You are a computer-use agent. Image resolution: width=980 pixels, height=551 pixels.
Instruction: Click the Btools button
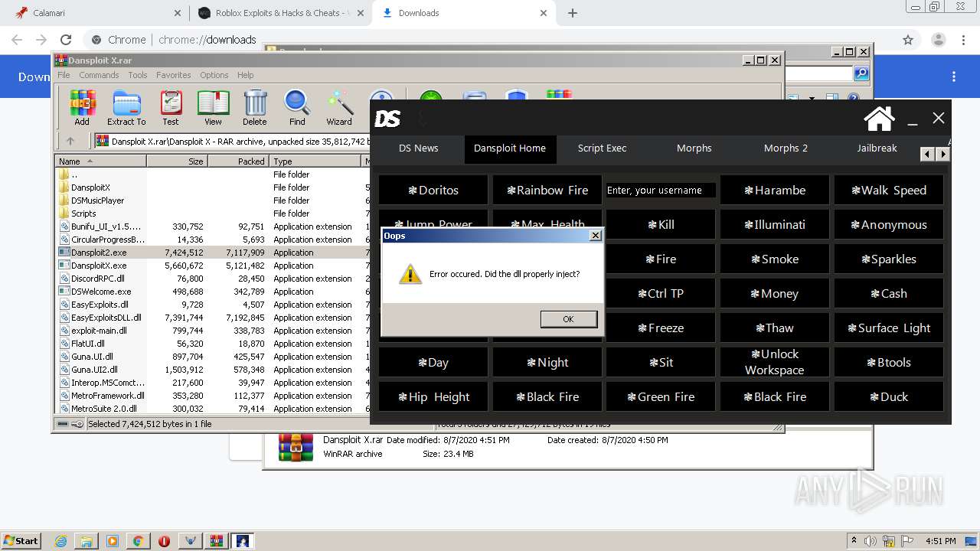pos(889,362)
